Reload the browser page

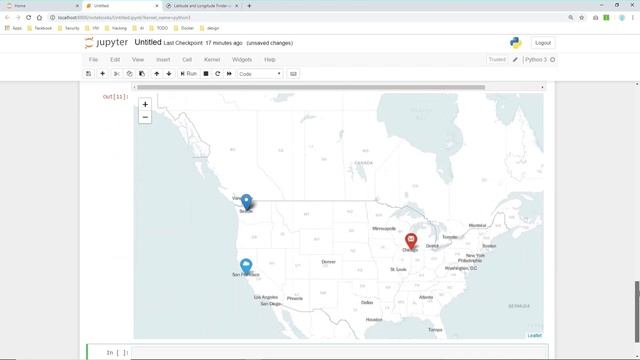click(29, 18)
